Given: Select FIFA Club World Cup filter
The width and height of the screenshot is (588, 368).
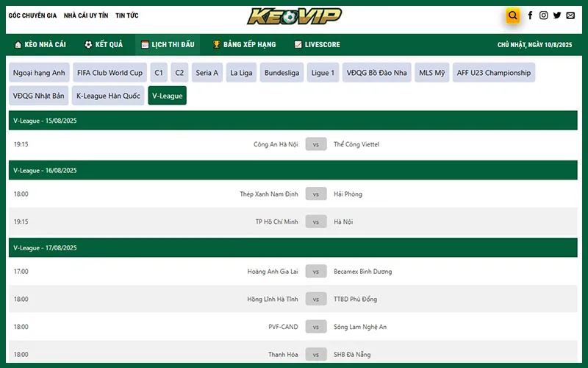Looking at the screenshot, I should [110, 73].
